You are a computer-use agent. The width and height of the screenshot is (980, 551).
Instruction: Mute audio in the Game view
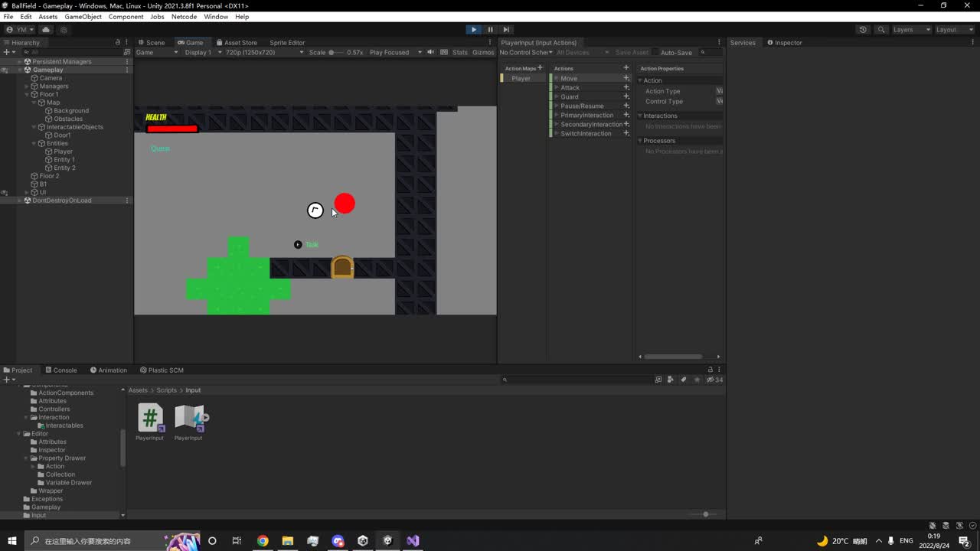tap(430, 52)
